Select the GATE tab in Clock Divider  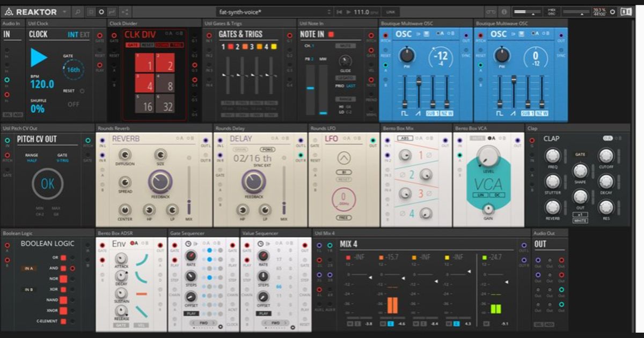(x=133, y=45)
